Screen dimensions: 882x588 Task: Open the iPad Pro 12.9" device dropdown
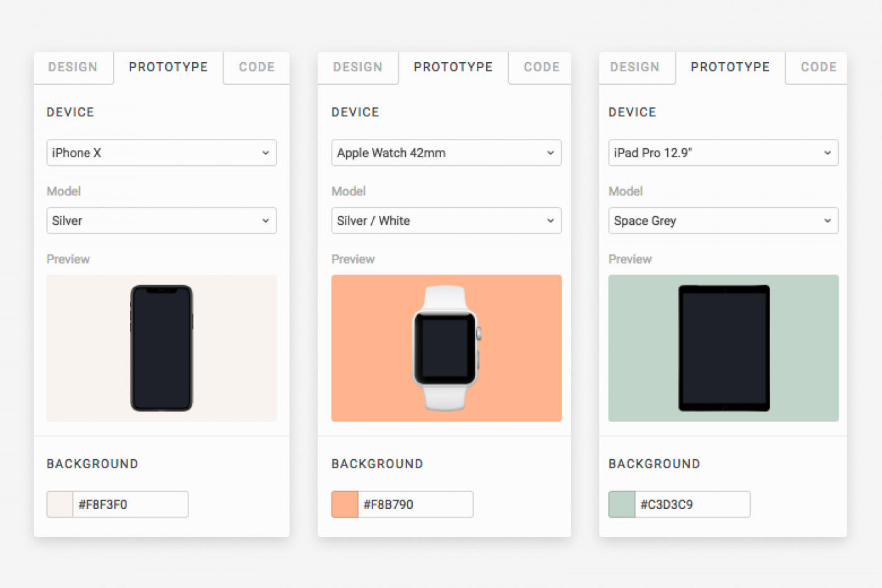click(724, 153)
